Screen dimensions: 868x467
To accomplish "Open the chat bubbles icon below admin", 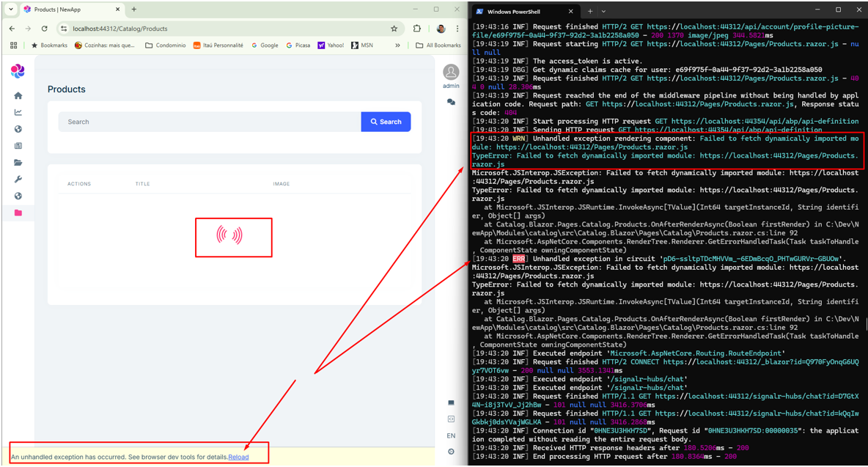I will [451, 103].
